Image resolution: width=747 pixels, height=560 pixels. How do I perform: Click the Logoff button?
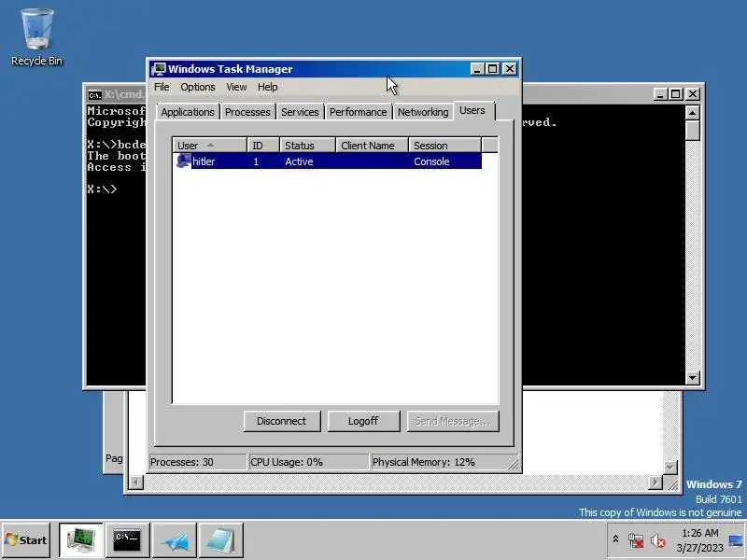363,421
